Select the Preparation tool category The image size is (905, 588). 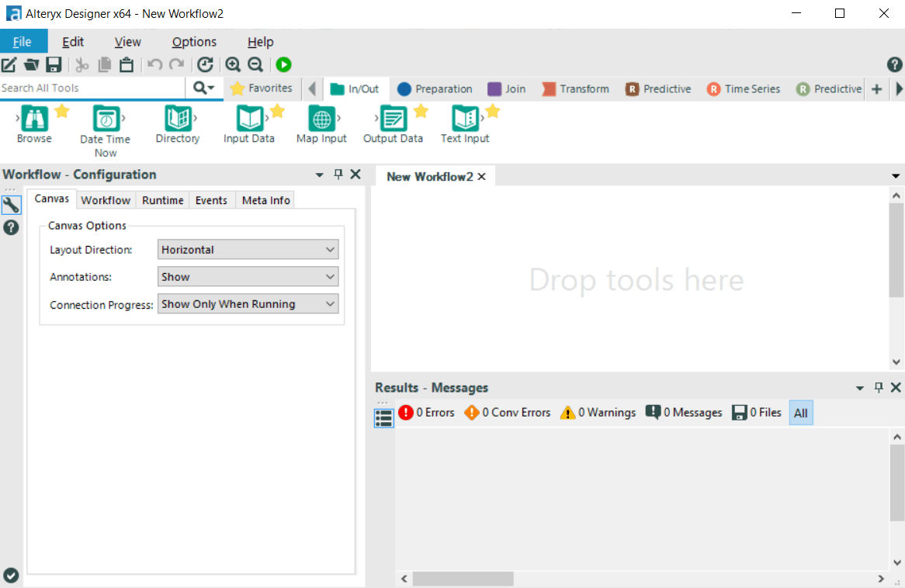point(435,89)
